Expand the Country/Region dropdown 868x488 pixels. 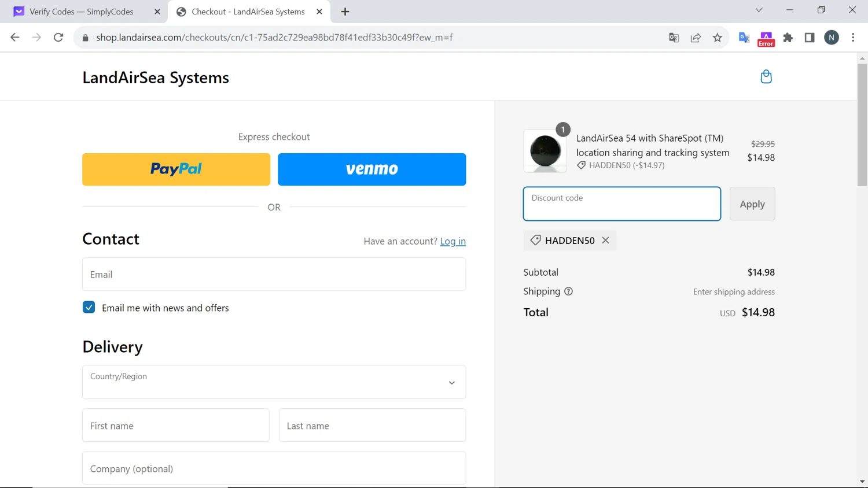click(274, 382)
